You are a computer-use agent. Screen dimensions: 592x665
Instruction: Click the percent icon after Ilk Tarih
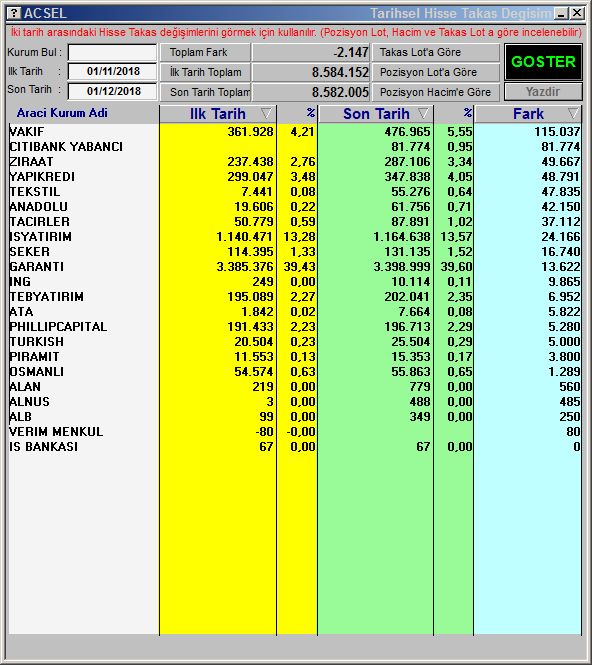[311, 113]
